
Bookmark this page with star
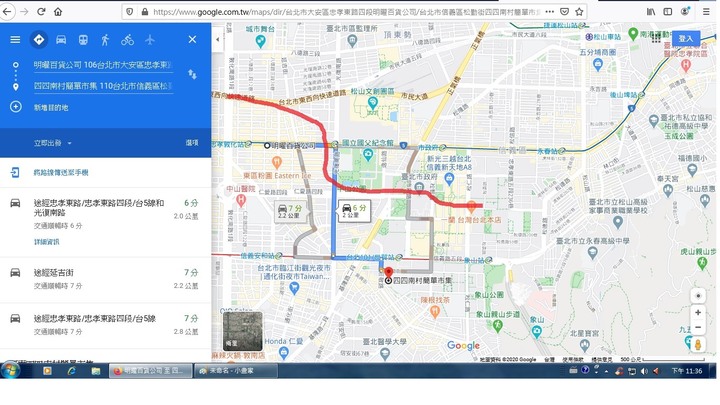pos(579,11)
